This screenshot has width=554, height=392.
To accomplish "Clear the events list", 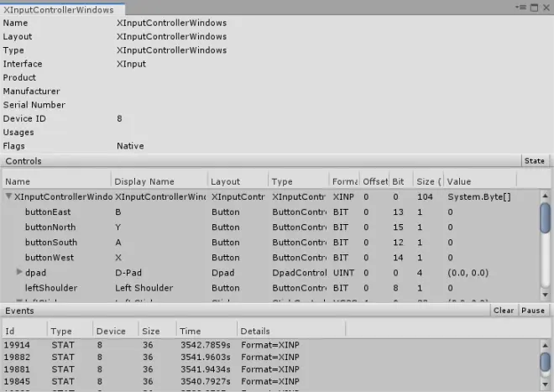I will 504,311.
